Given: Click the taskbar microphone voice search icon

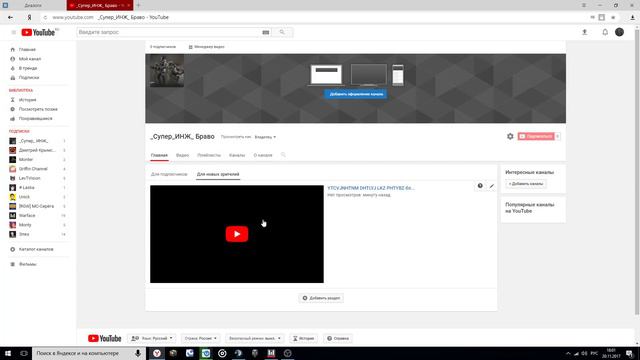Looking at the screenshot, I should pyautogui.click(x=138, y=353).
